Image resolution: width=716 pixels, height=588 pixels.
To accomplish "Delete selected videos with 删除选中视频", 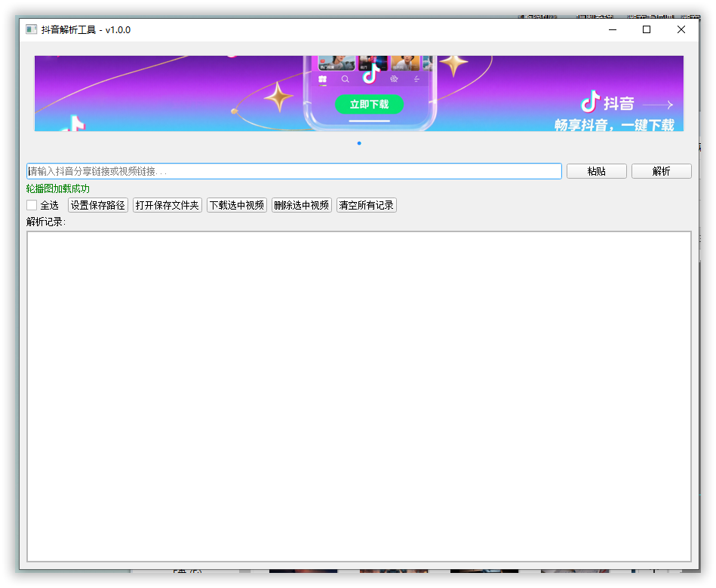I will pos(301,205).
